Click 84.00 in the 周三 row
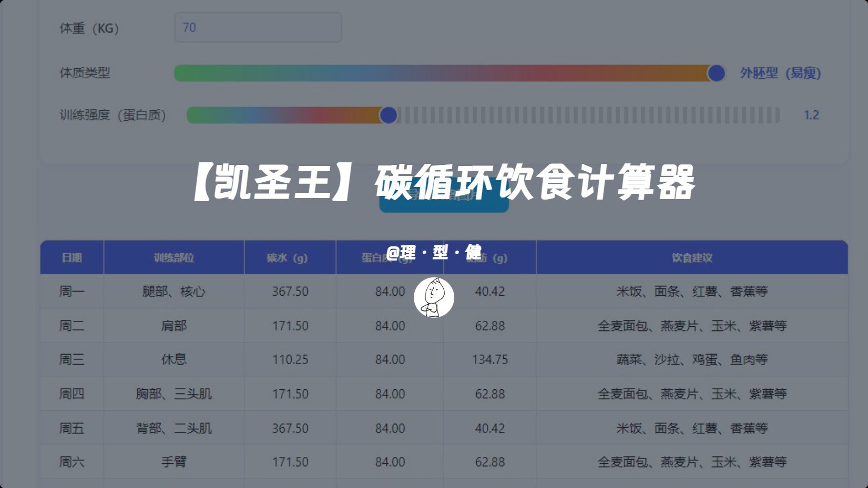This screenshot has height=488, width=868. (x=390, y=359)
